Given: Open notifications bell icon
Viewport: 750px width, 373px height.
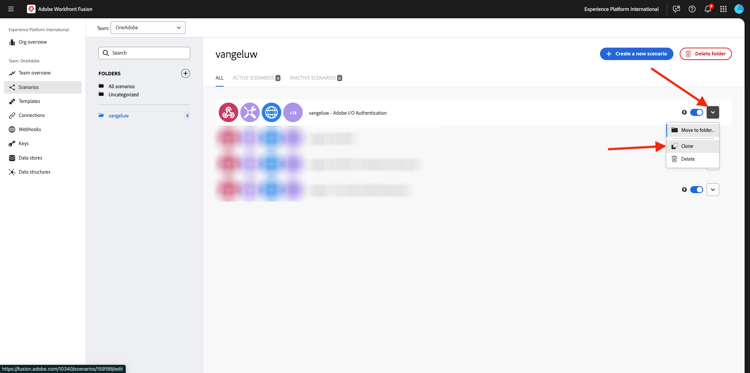Looking at the screenshot, I should click(x=708, y=9).
